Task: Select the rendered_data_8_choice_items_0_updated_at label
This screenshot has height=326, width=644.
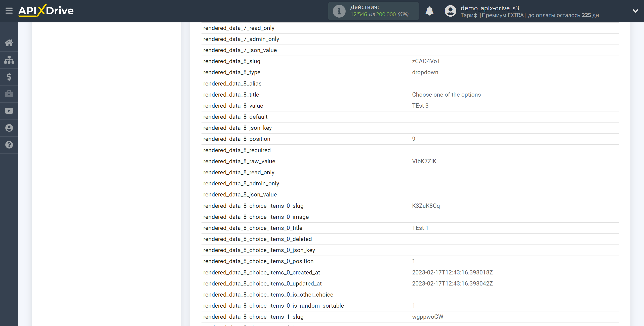Action: [262, 283]
